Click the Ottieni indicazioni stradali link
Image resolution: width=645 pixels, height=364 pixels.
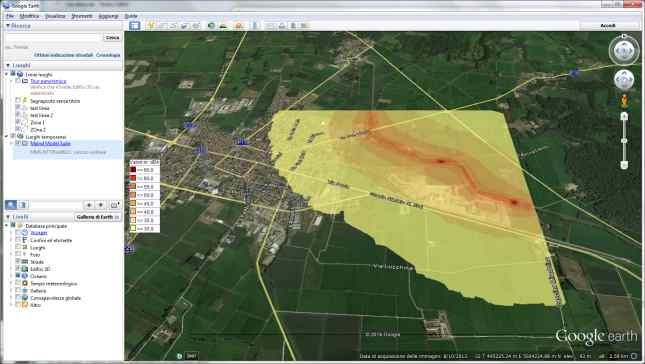63,55
